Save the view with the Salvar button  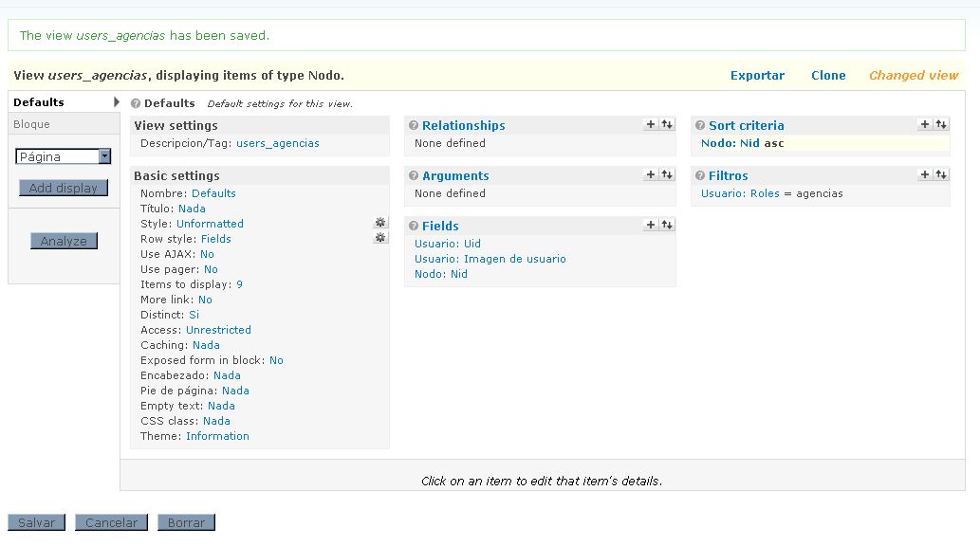35,521
